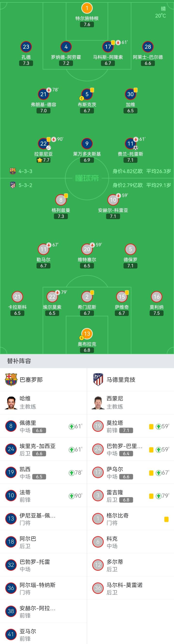
Task: Tap 孔德 number 23 defender badge
Action: coord(26,47)
